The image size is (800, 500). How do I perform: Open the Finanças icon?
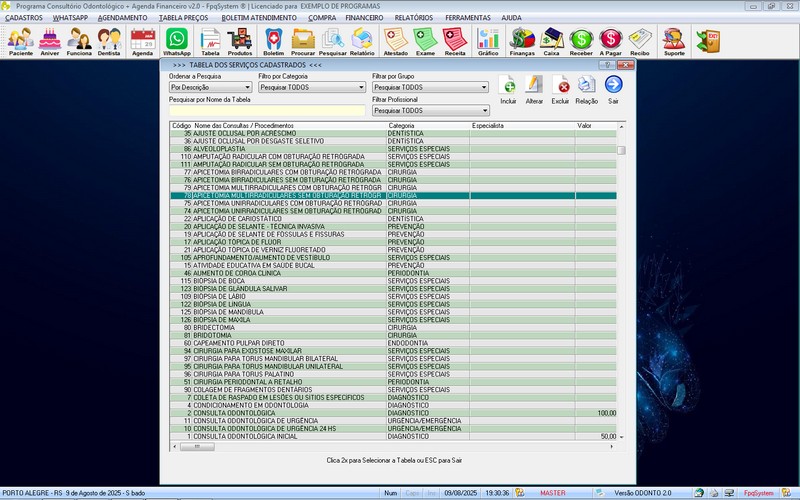point(522,41)
